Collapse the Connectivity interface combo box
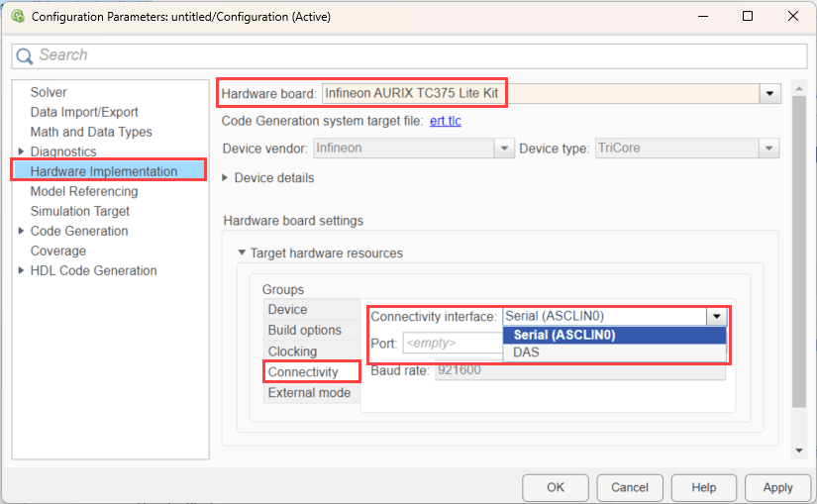 (716, 317)
